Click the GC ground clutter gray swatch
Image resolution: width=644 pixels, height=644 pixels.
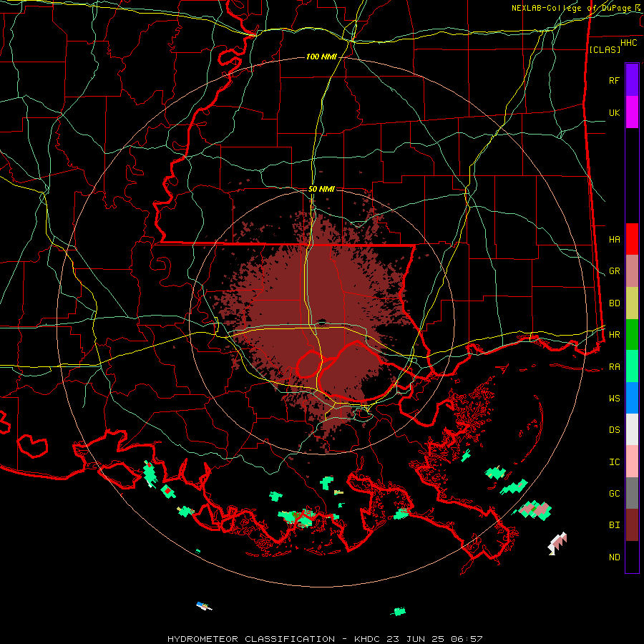pos(632,493)
